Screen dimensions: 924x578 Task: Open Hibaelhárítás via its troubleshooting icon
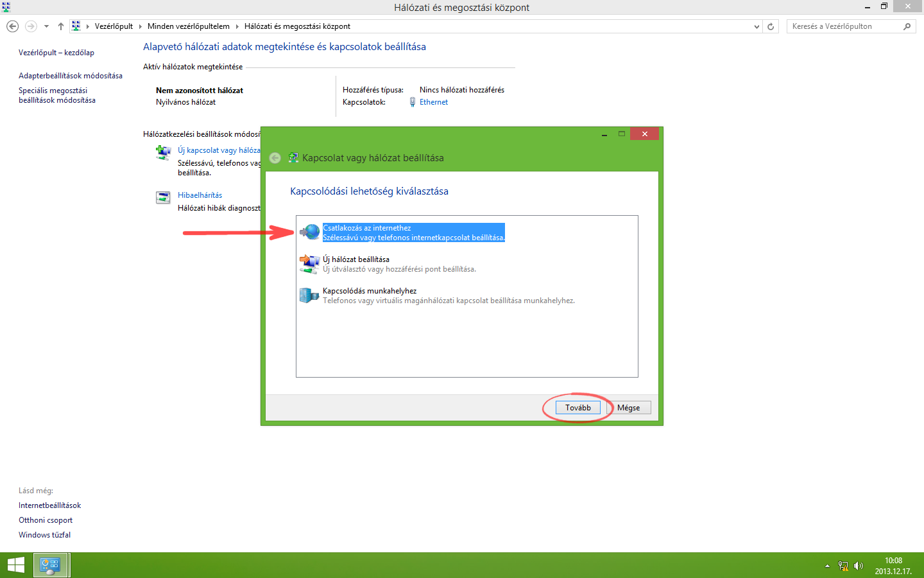162,197
